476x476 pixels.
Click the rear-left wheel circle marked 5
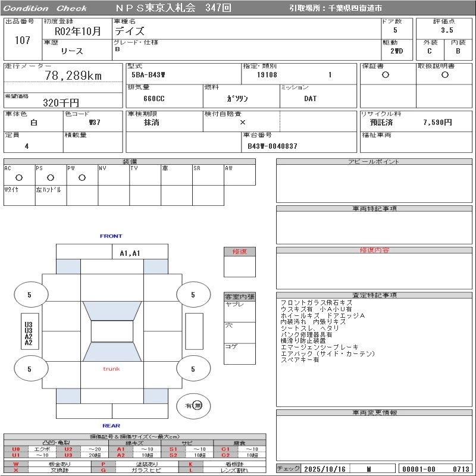click(30, 369)
